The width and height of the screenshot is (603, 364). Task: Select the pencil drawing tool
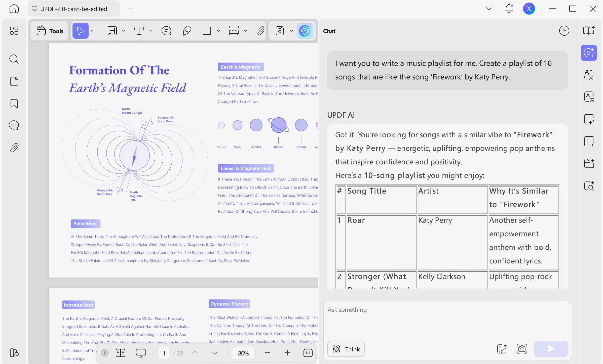coord(187,31)
